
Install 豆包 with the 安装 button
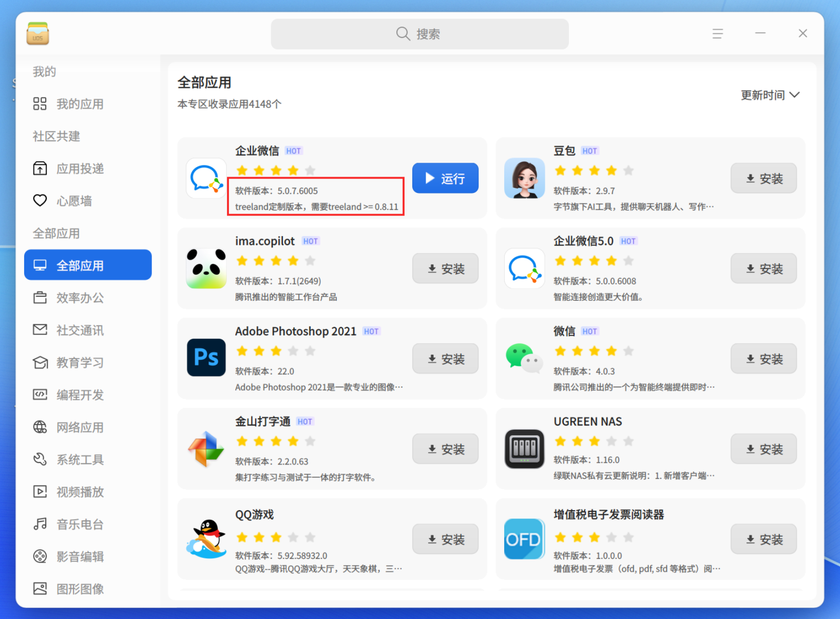coord(763,178)
